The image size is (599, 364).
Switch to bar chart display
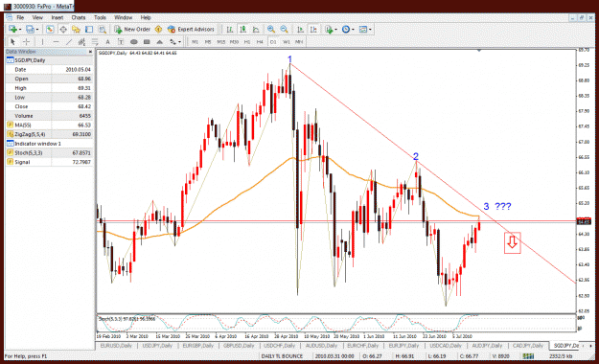click(230, 30)
